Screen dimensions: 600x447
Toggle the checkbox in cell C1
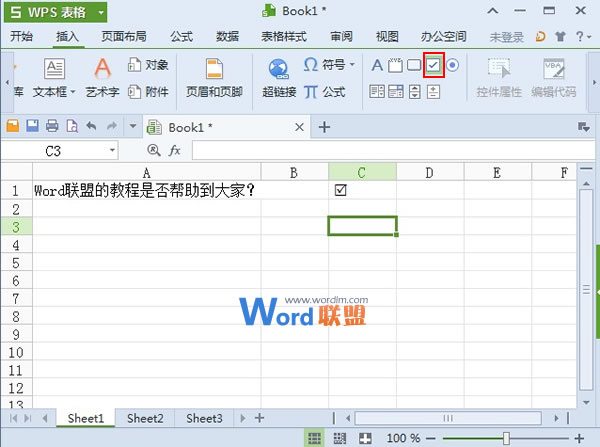pos(340,190)
